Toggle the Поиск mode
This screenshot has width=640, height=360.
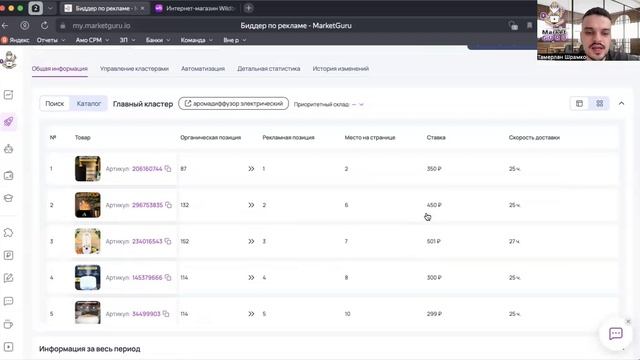click(x=55, y=104)
